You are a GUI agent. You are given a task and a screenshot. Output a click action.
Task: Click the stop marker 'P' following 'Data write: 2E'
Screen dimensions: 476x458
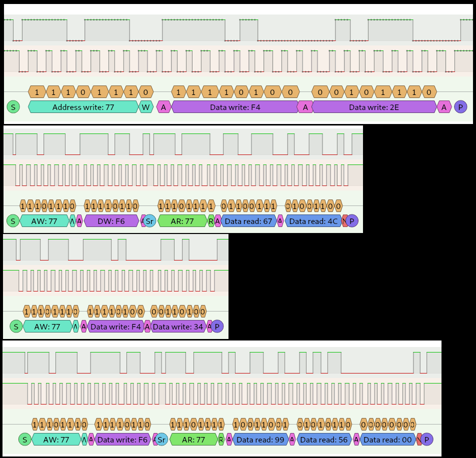460,107
